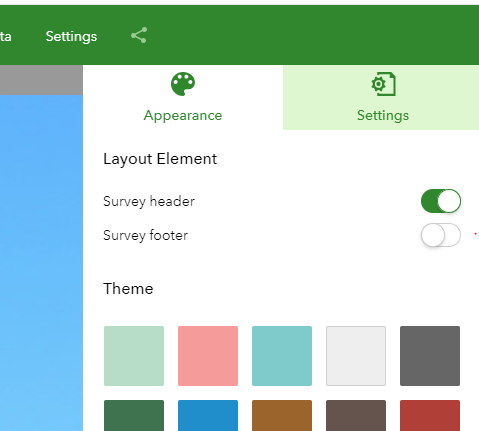
Task: Click the share icon in green header
Action: tap(139, 35)
